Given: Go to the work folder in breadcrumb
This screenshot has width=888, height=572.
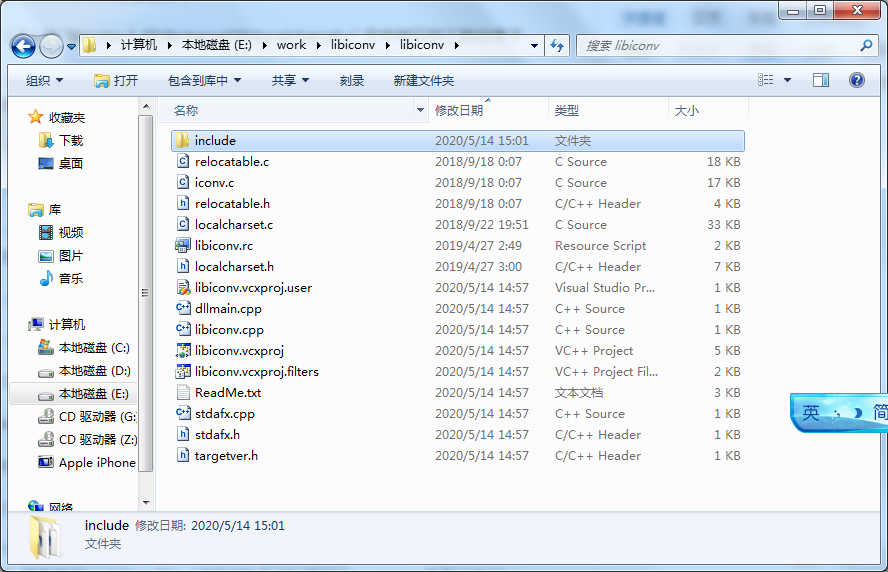Looking at the screenshot, I should tap(291, 45).
